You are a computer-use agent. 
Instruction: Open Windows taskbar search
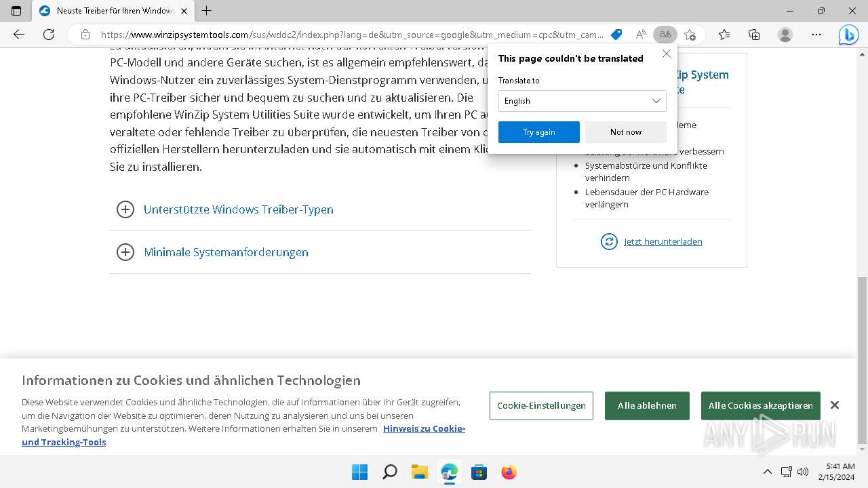(x=389, y=472)
